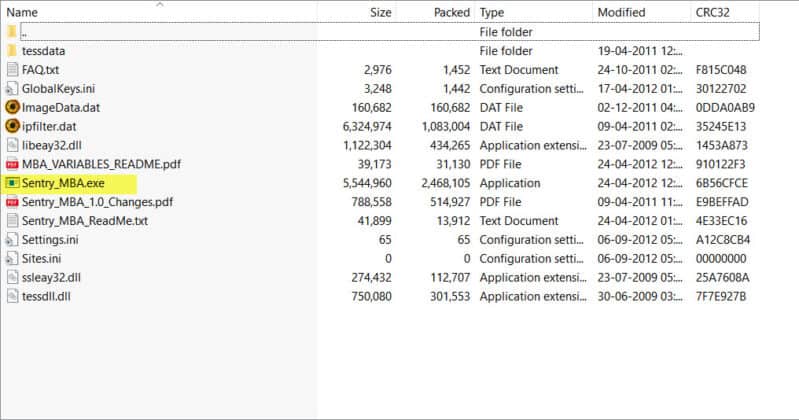Sort by the Modified column header

point(621,13)
